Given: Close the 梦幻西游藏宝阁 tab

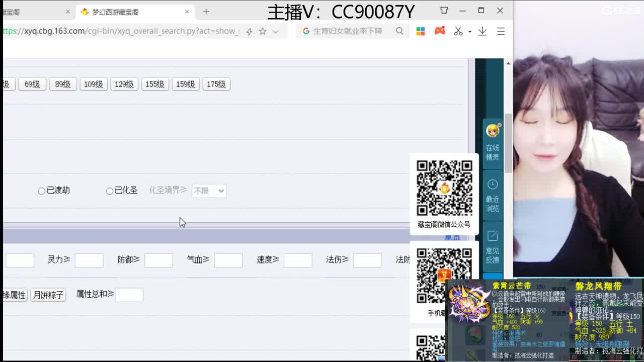Looking at the screenshot, I should [x=187, y=12].
